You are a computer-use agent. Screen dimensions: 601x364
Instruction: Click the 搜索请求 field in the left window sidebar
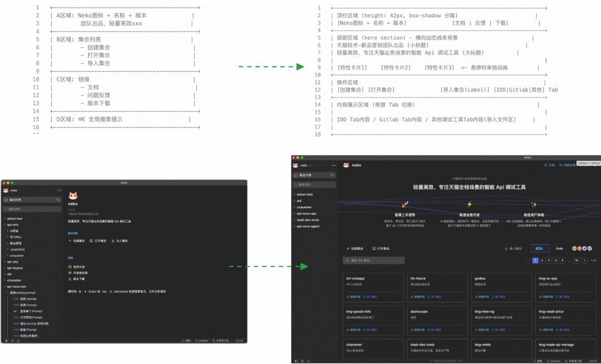pyautogui.click(x=32, y=209)
